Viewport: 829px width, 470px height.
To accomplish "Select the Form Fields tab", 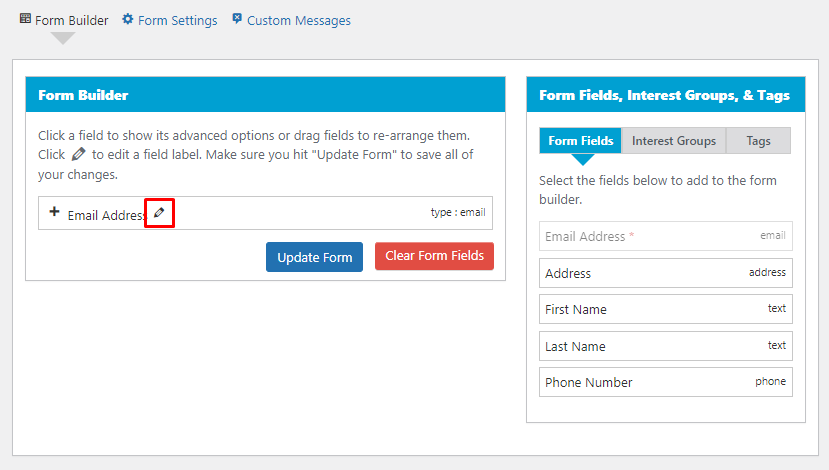I will (x=581, y=141).
